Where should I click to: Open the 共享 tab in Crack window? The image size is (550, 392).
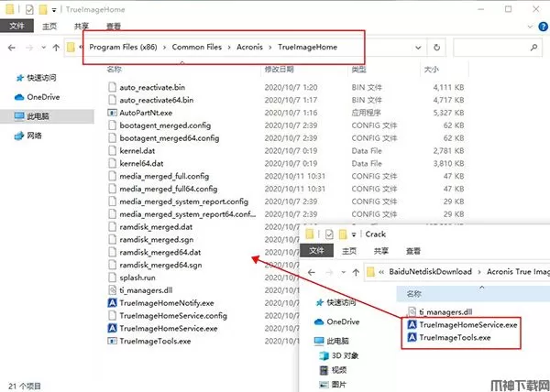click(x=381, y=251)
